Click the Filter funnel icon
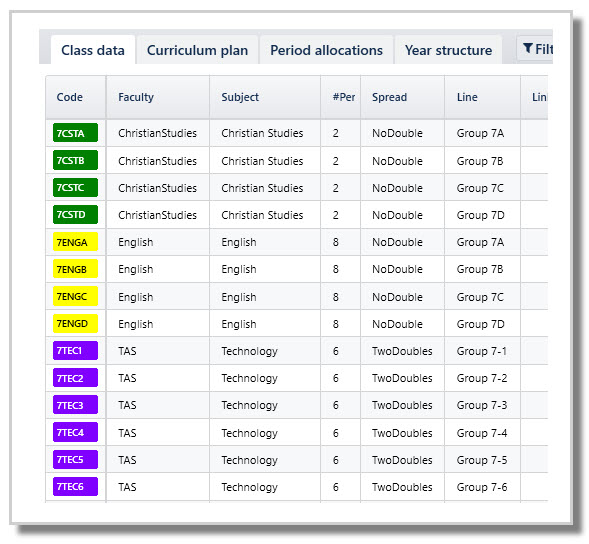 click(528, 48)
